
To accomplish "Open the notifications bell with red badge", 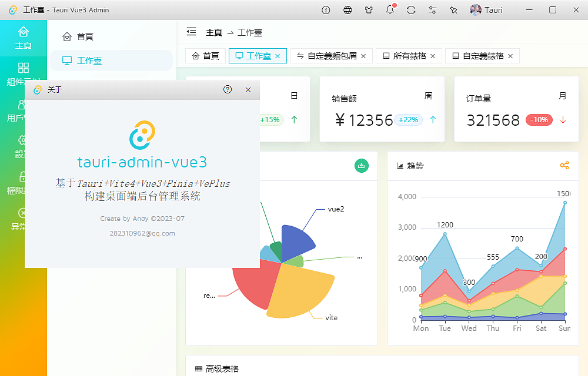I will point(389,10).
